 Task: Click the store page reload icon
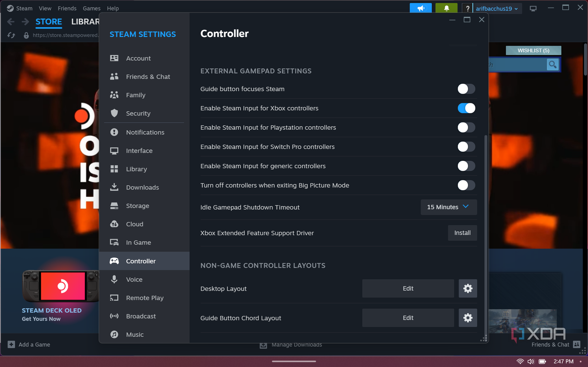11,35
